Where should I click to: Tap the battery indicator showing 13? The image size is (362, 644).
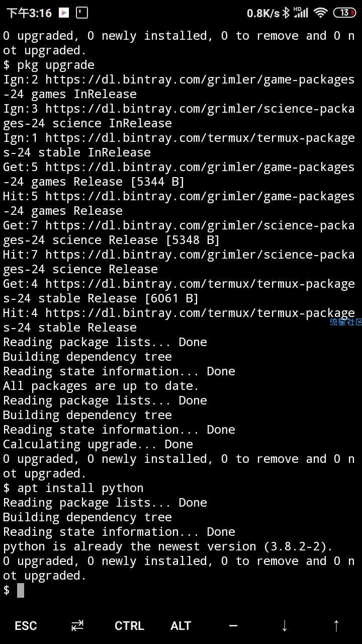coord(344,13)
